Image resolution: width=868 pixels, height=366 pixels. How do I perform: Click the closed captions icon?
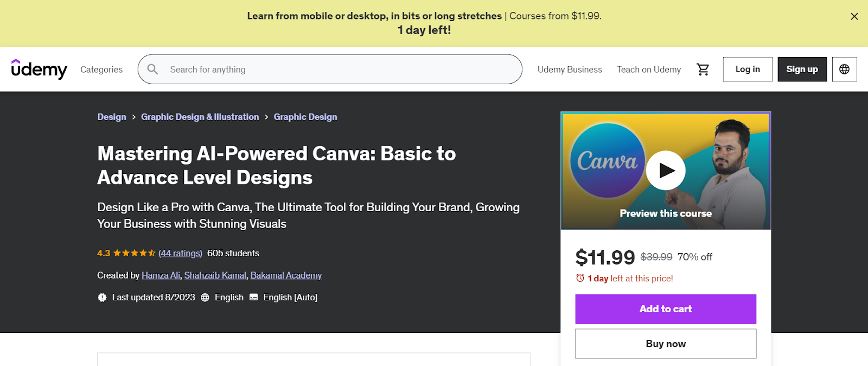253,298
